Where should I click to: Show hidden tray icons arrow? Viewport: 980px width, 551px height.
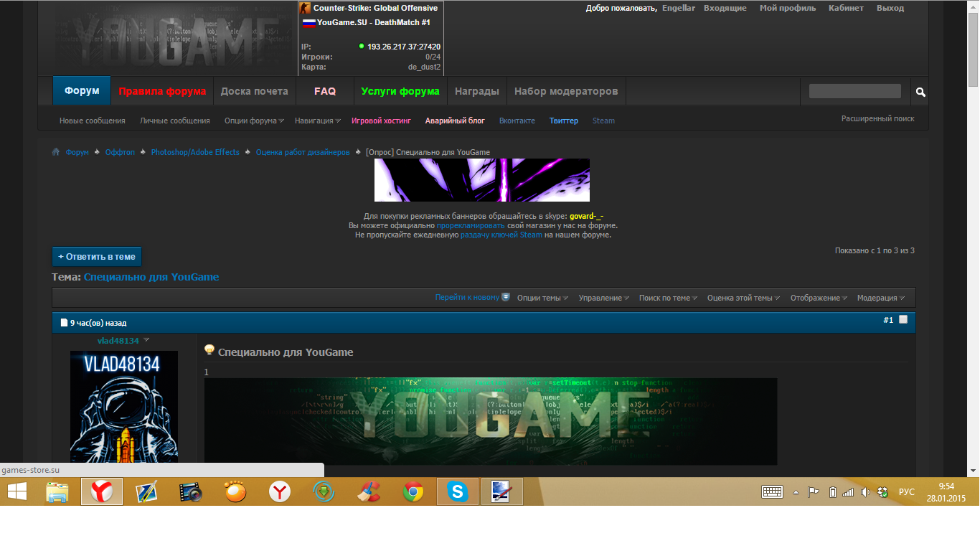[x=796, y=492]
